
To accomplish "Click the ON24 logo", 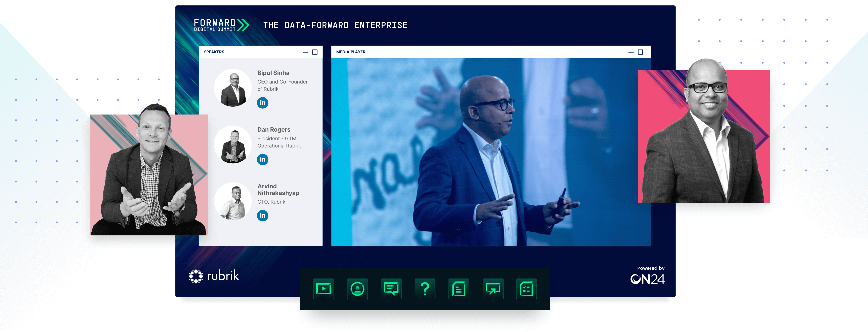I will 648,279.
